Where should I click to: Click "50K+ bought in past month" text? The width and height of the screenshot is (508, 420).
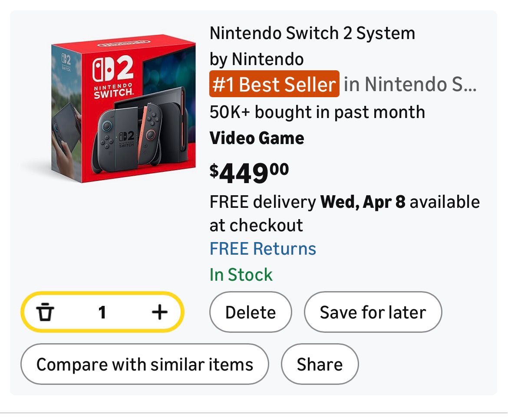point(317,112)
